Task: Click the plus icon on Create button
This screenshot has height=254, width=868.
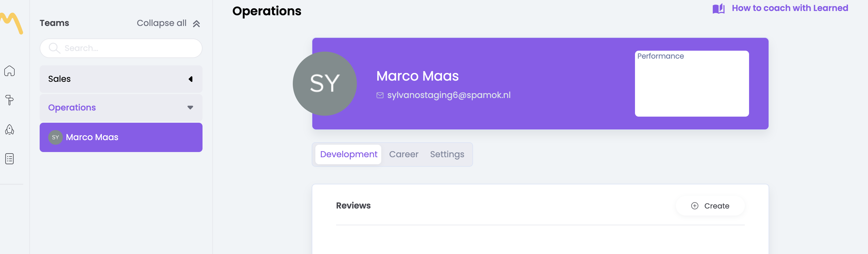Action: pos(694,206)
